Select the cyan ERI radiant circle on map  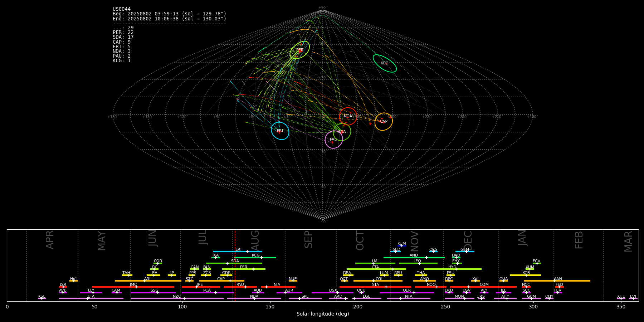[x=280, y=131]
